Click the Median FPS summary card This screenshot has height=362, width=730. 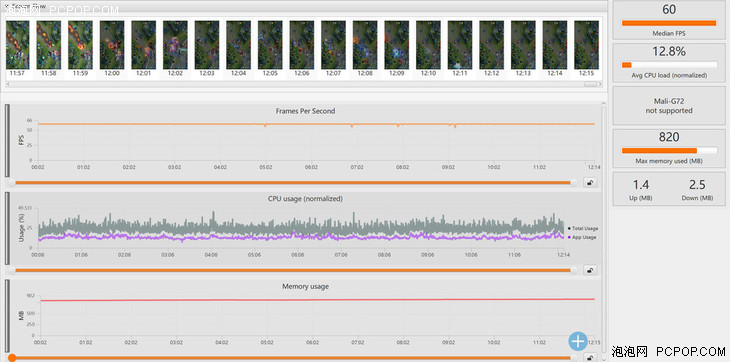click(x=669, y=20)
